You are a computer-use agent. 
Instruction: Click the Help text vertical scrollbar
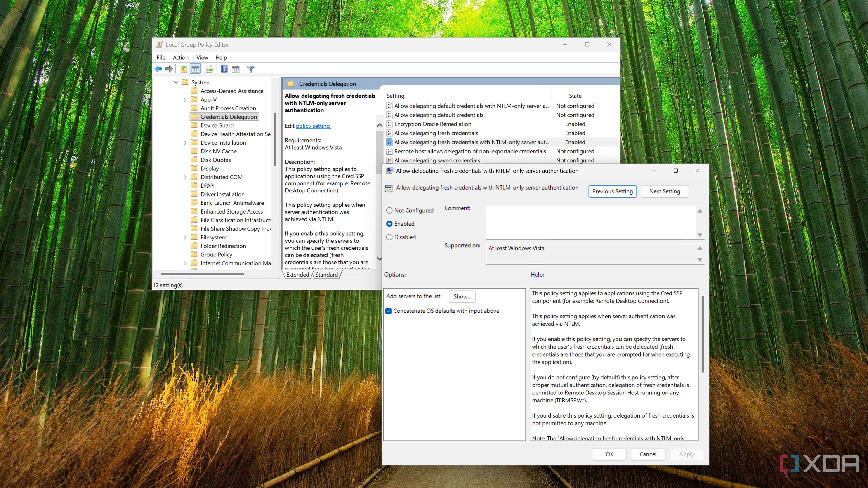pyautogui.click(x=703, y=334)
